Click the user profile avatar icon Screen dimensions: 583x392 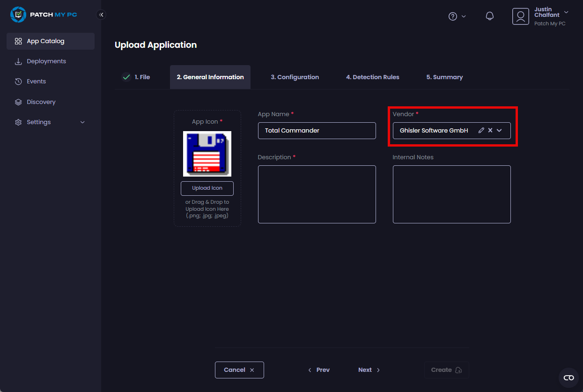(520, 16)
